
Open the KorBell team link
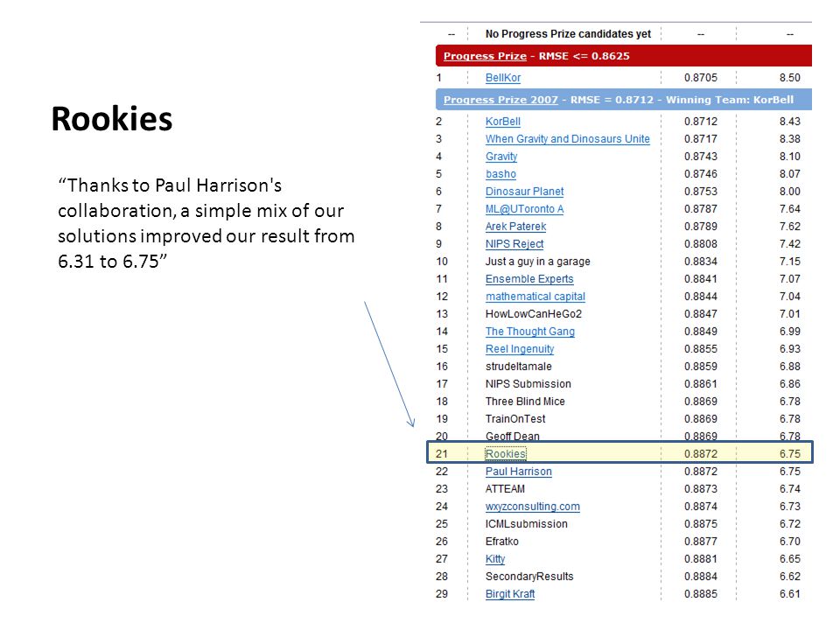click(x=502, y=122)
